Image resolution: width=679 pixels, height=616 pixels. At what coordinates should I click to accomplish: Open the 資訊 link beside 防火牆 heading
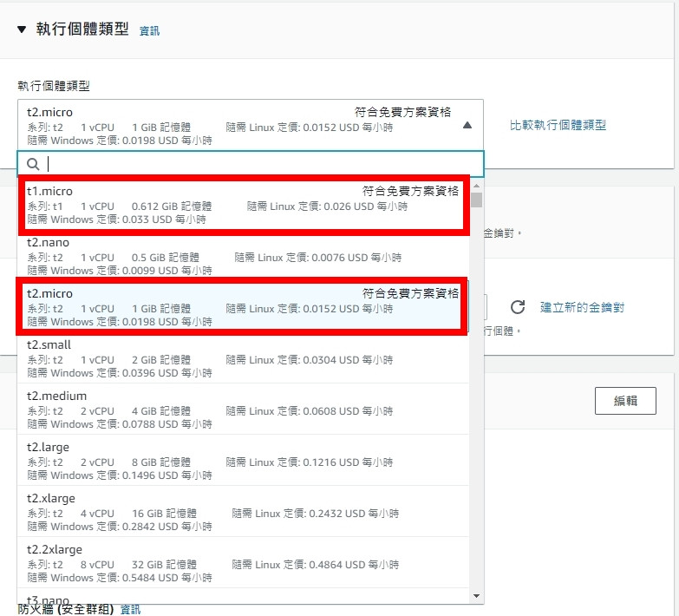click(x=130, y=610)
